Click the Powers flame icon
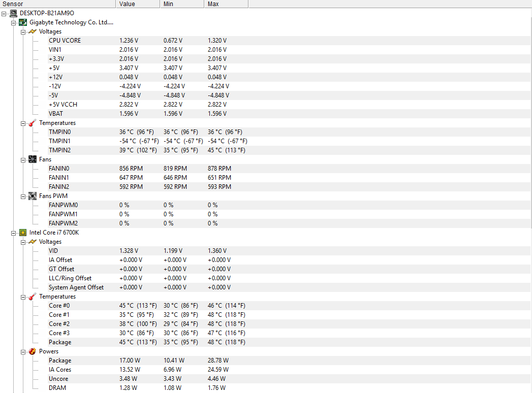Viewport: 532px width, 393px height. 32,351
